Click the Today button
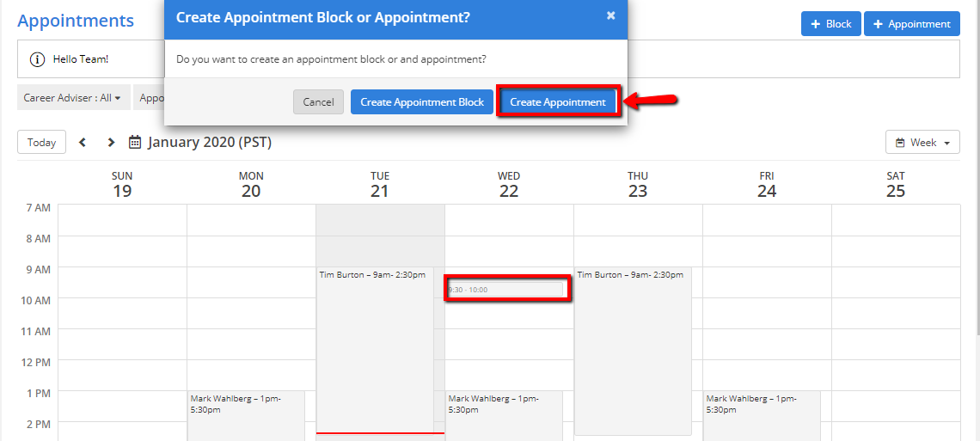Viewport: 980px width, 441px height. (41, 143)
